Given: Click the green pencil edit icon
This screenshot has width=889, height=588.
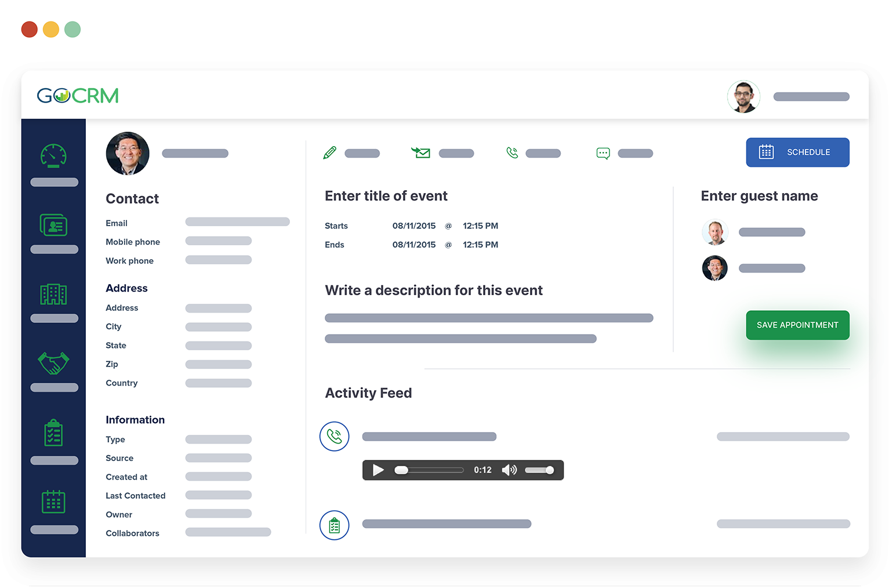Looking at the screenshot, I should pyautogui.click(x=329, y=153).
